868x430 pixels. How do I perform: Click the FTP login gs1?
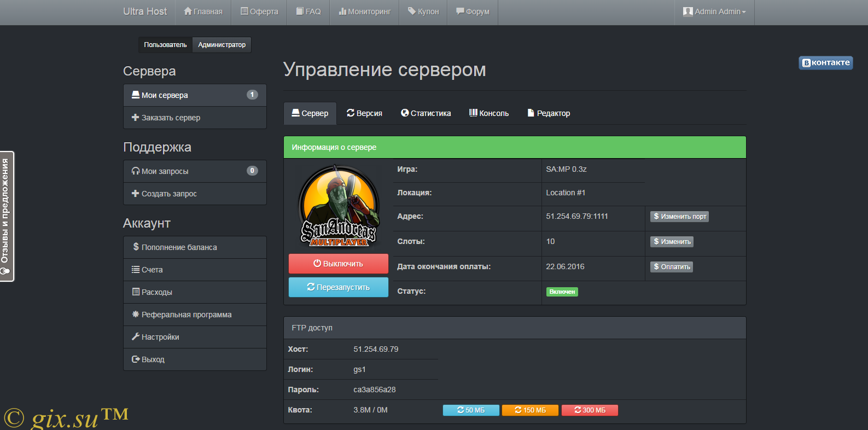click(359, 369)
